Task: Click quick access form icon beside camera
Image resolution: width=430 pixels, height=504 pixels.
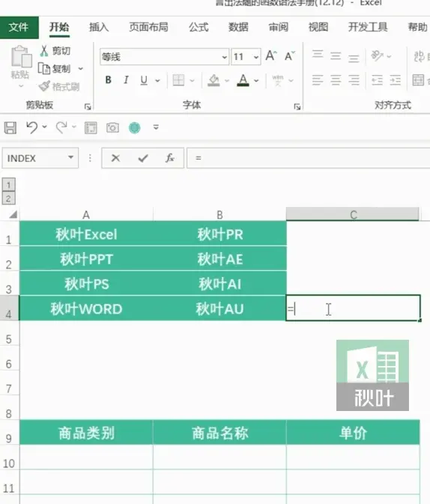Action: pyautogui.click(x=91, y=127)
